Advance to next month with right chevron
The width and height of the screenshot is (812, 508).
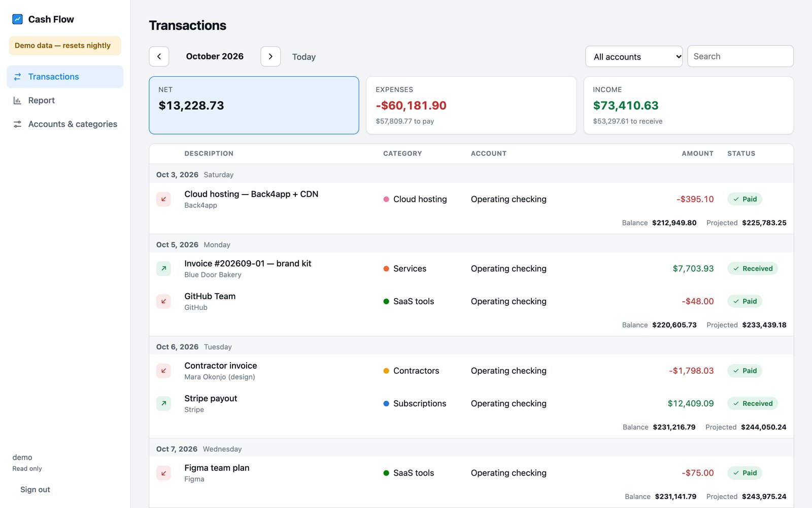(270, 56)
